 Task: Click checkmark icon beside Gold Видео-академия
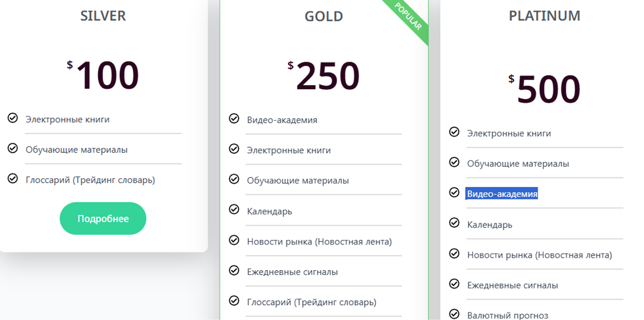click(x=234, y=118)
